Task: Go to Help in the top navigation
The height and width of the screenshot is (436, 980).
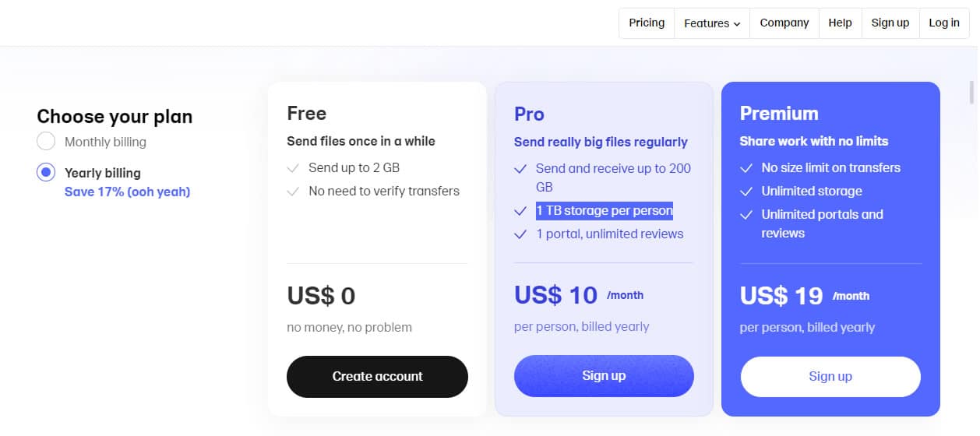Action: (840, 23)
